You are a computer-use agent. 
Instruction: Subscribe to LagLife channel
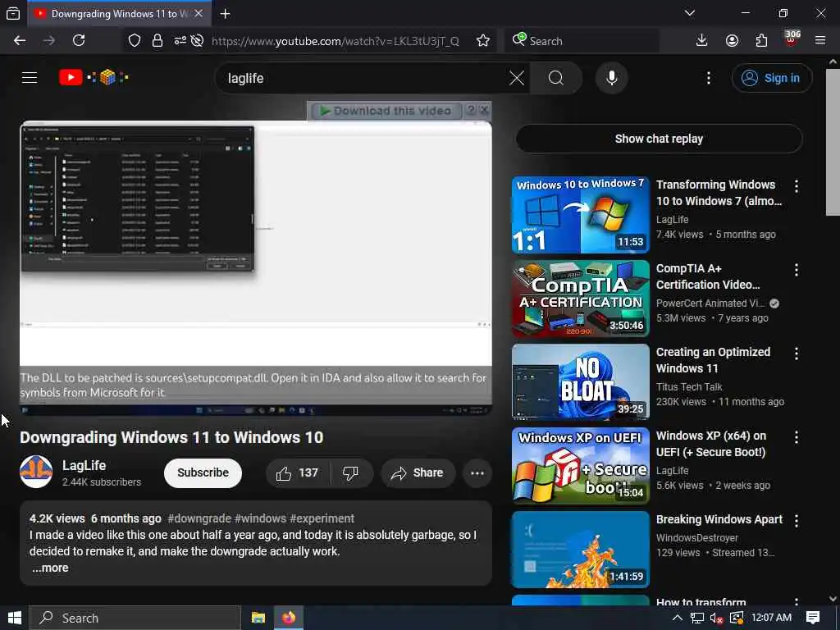pyautogui.click(x=203, y=473)
